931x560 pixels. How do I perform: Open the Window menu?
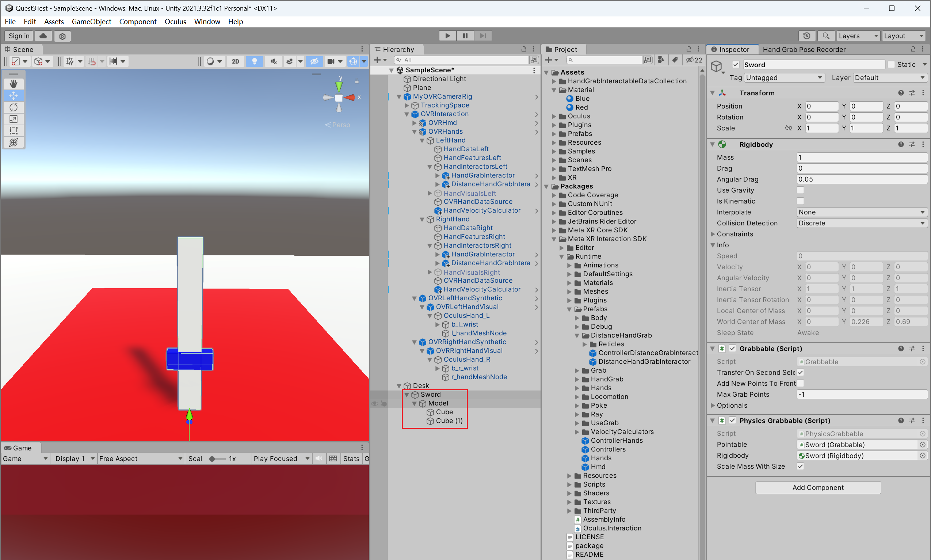207,22
